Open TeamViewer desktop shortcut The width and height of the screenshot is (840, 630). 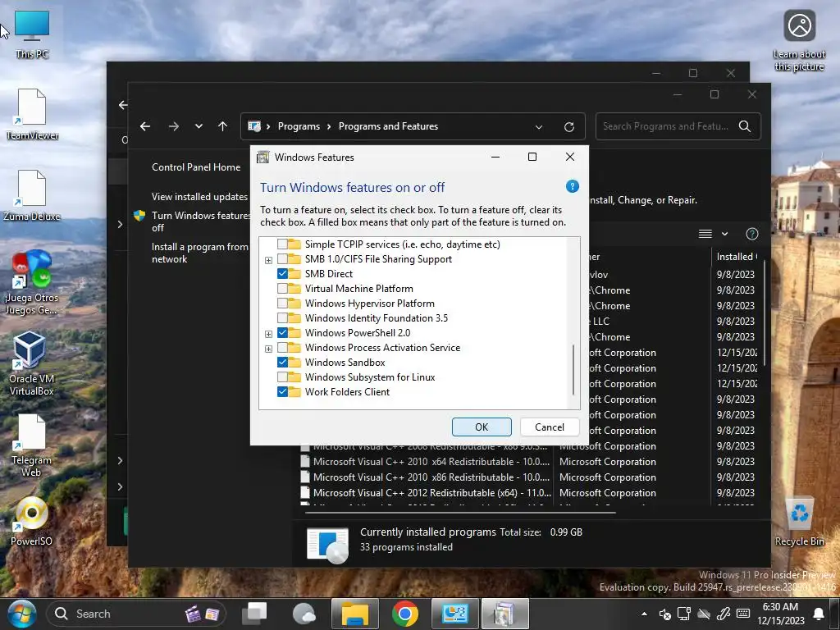pyautogui.click(x=32, y=114)
